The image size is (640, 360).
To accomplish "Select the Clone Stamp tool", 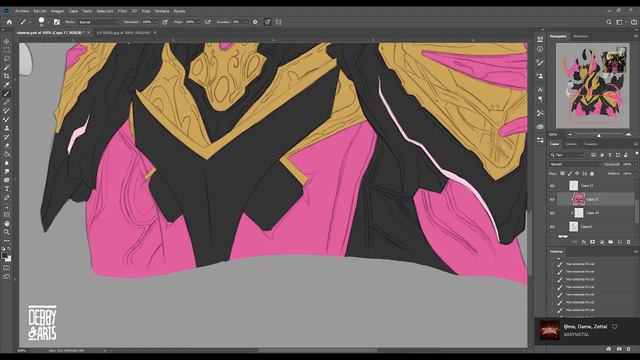I will coord(7,128).
